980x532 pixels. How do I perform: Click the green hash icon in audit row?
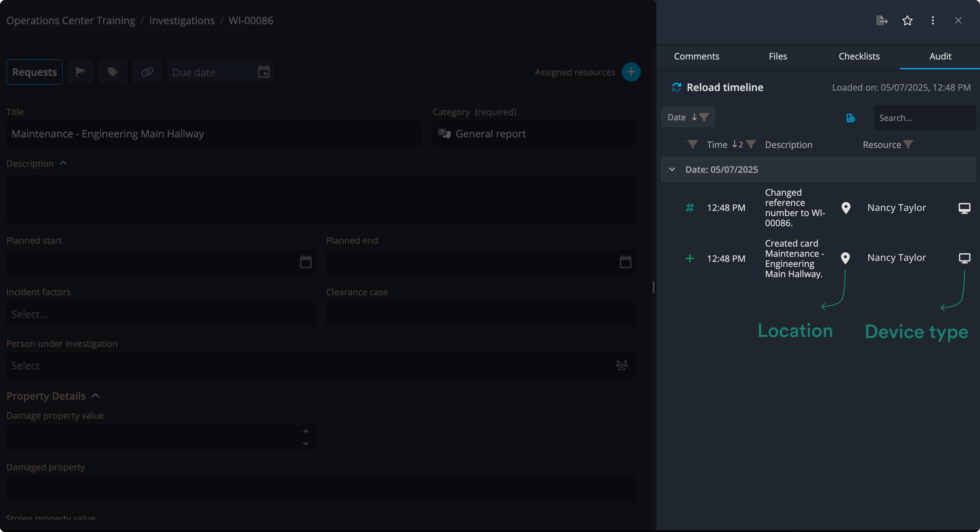pos(690,208)
